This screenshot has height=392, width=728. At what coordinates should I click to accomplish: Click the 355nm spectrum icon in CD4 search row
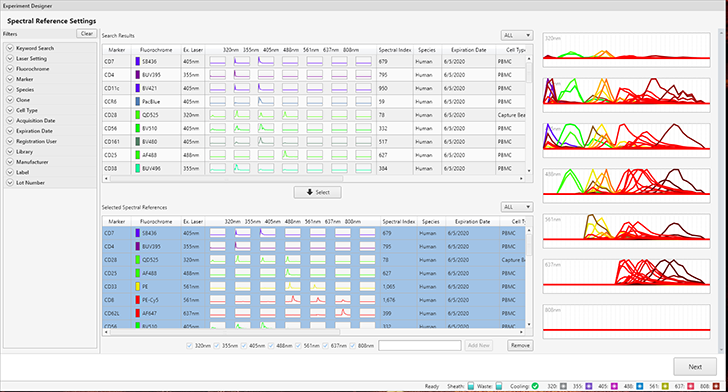[x=241, y=75]
